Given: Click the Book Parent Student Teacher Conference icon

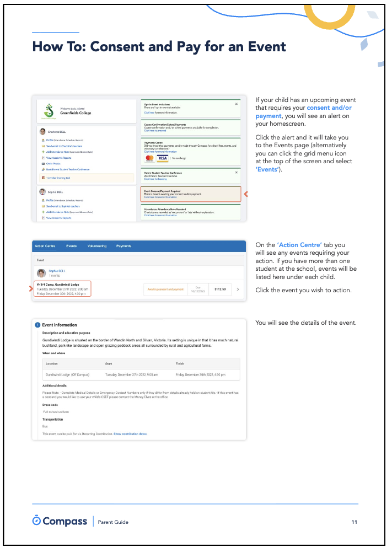Looking at the screenshot, I should click(44, 169).
